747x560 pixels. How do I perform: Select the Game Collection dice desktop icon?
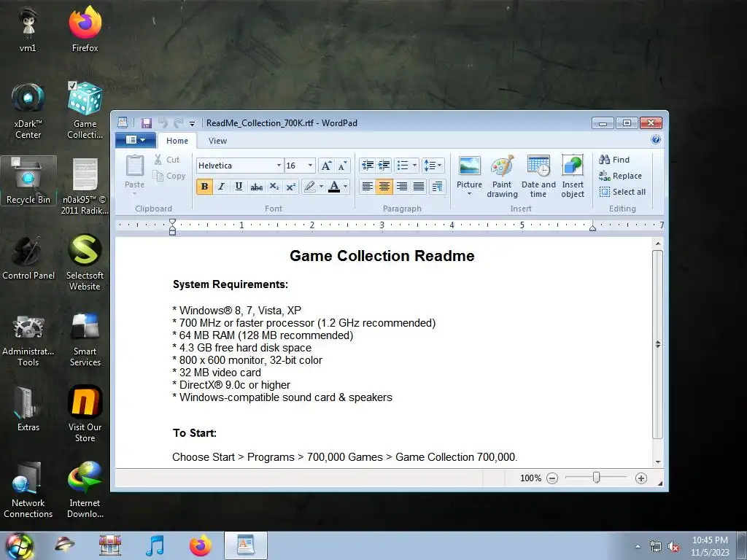tap(85, 111)
